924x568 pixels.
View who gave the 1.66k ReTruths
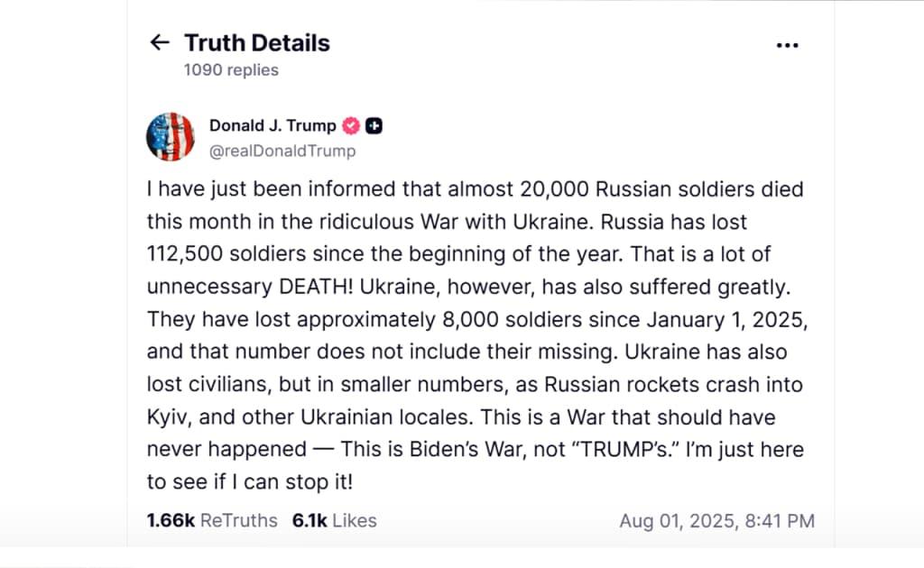click(x=212, y=520)
